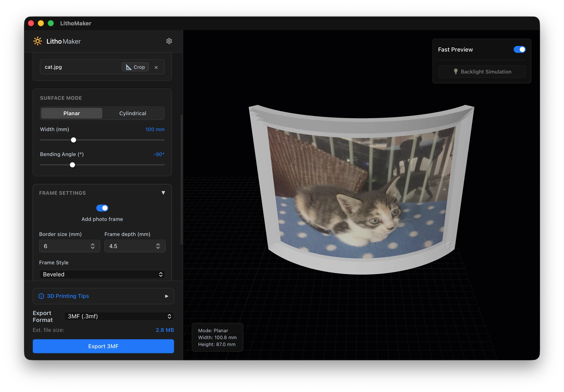Toggle the Add photo frame switch

[102, 208]
